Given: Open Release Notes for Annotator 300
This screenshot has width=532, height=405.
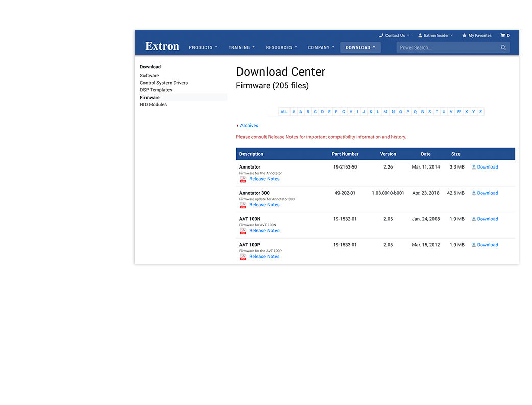Looking at the screenshot, I should click(264, 205).
